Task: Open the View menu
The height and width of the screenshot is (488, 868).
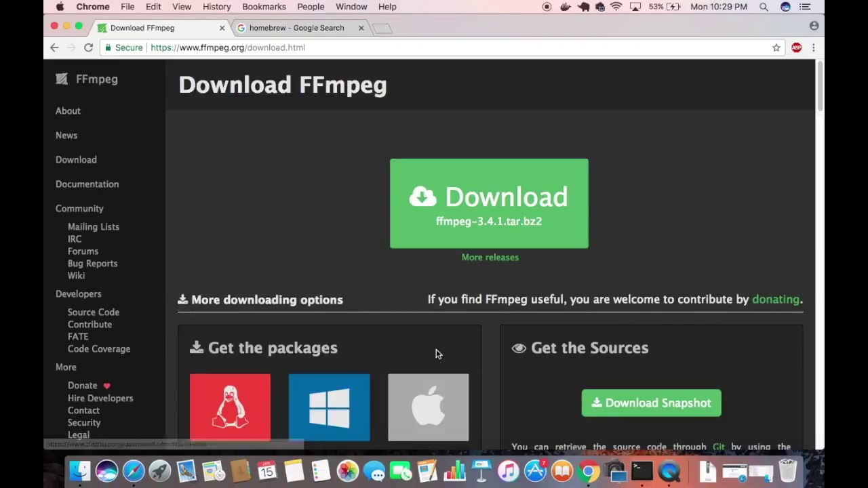Action: click(182, 7)
